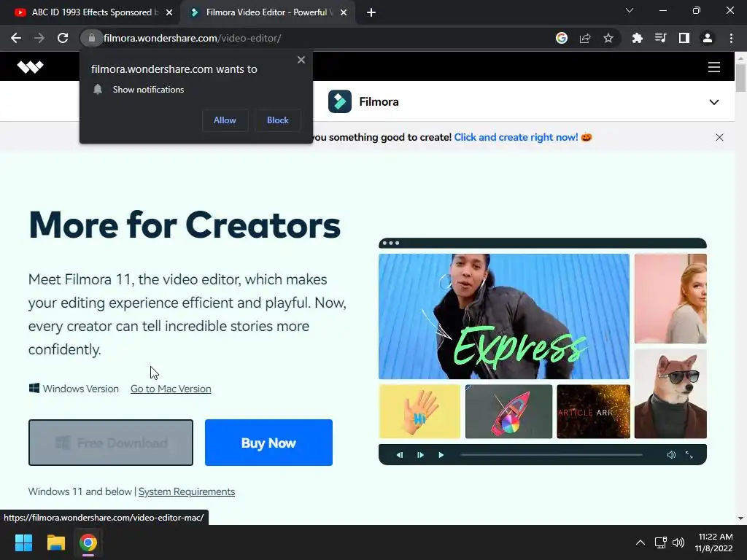Click the scrollbar down arrow
Image resolution: width=747 pixels, height=560 pixels.
740,518
